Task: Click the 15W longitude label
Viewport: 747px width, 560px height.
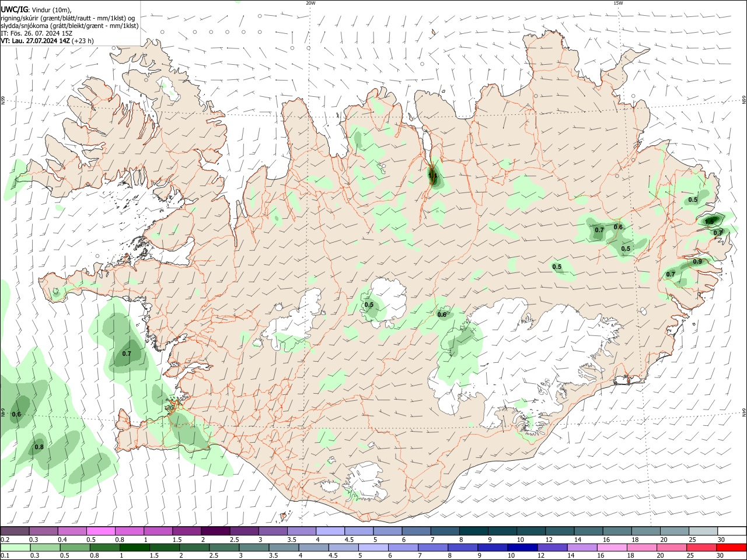Action: point(618,3)
